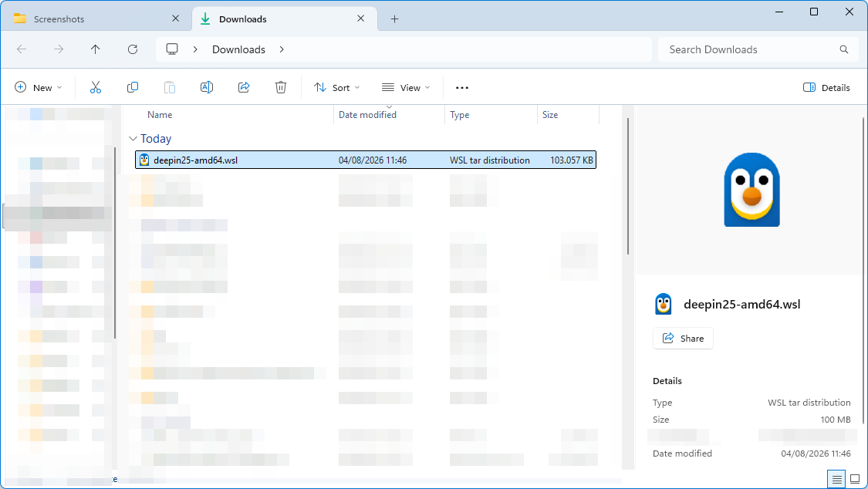This screenshot has width=868, height=489.
Task: Sort by Date modified column header
Action: coord(367,114)
